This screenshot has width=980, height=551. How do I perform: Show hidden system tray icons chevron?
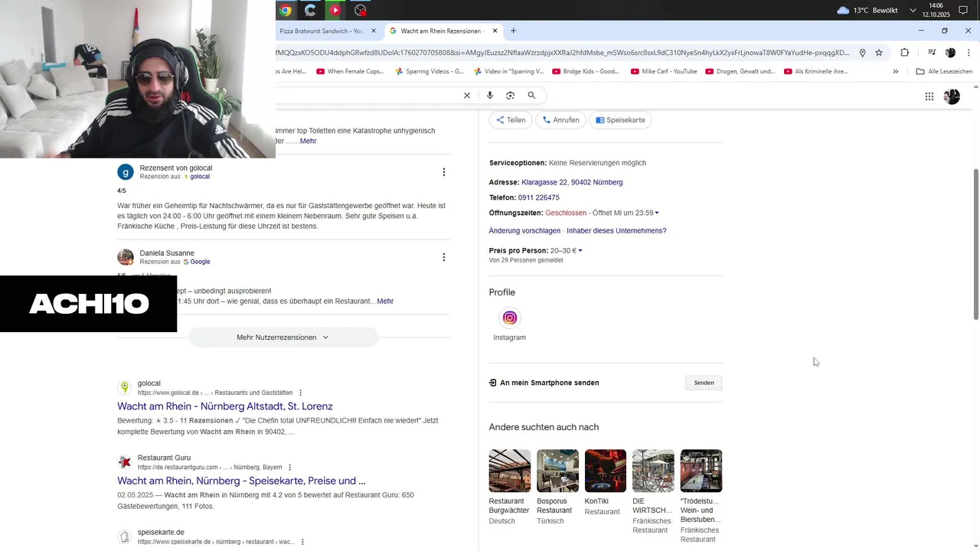913,10
